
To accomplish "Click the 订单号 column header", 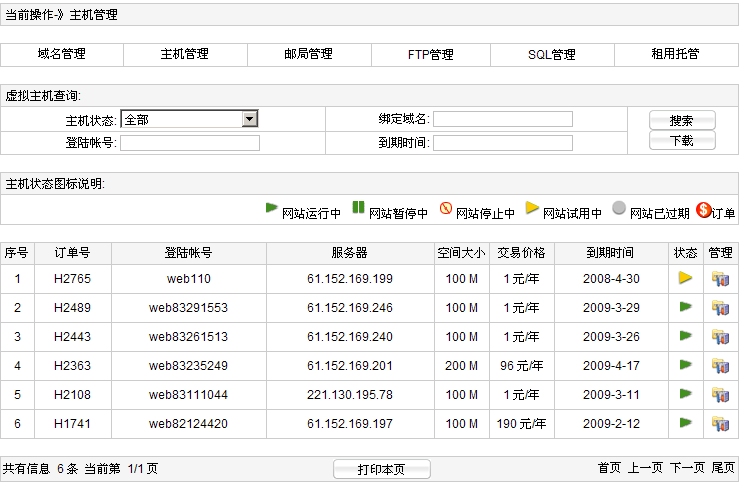I will (x=72, y=253).
